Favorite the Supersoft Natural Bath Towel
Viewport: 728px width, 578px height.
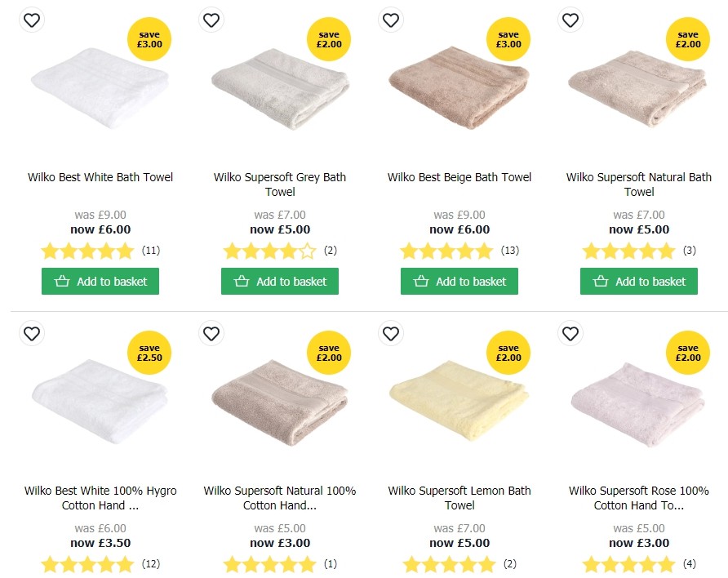570,20
